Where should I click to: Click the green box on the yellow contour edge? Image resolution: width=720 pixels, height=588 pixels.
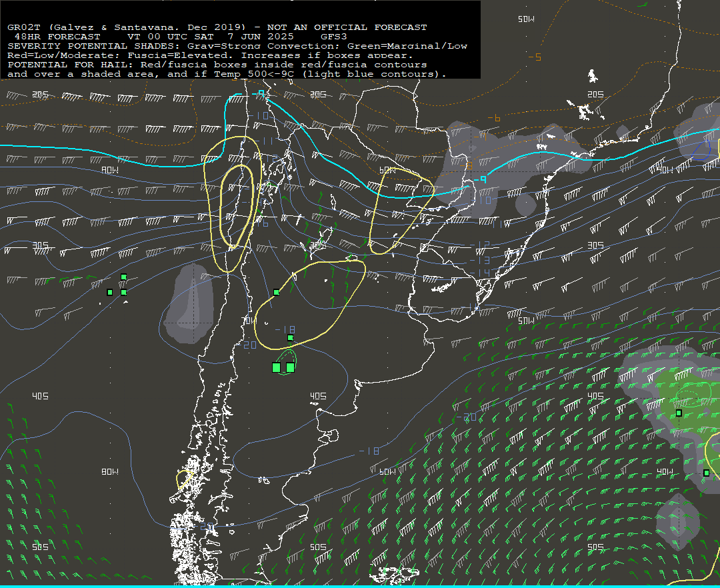click(277, 292)
